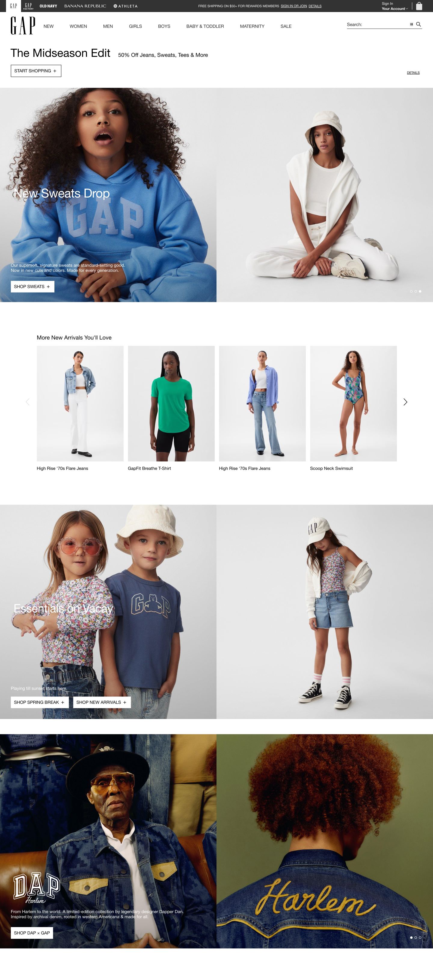The height and width of the screenshot is (980, 433).
Task: Advance carousel with the next arrow
Action: pos(405,402)
